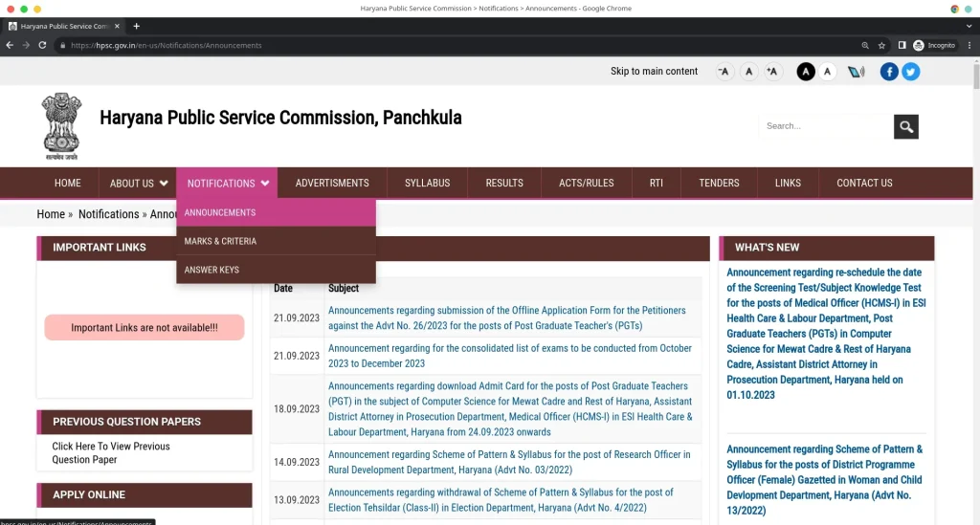Open consolidated list of exams announcement
Image resolution: width=980 pixels, height=525 pixels.
click(x=510, y=356)
